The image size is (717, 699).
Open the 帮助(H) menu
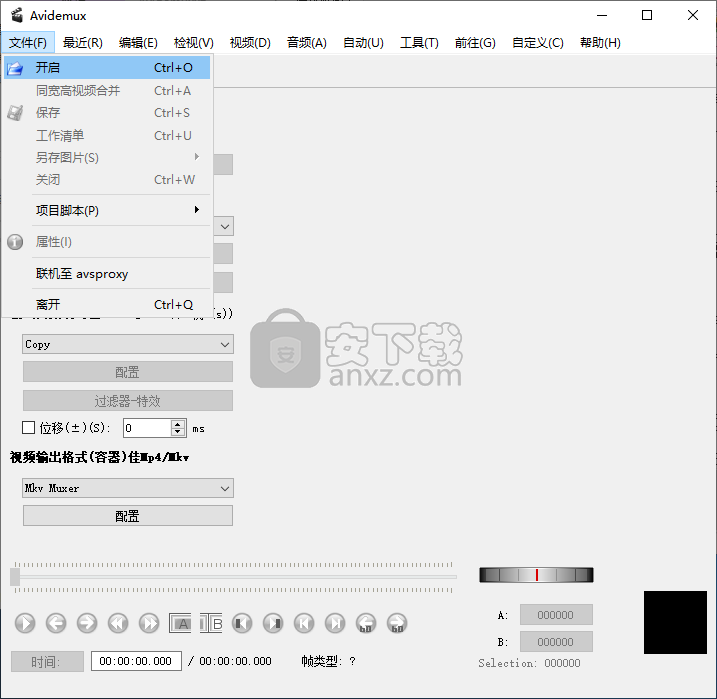pyautogui.click(x=600, y=43)
